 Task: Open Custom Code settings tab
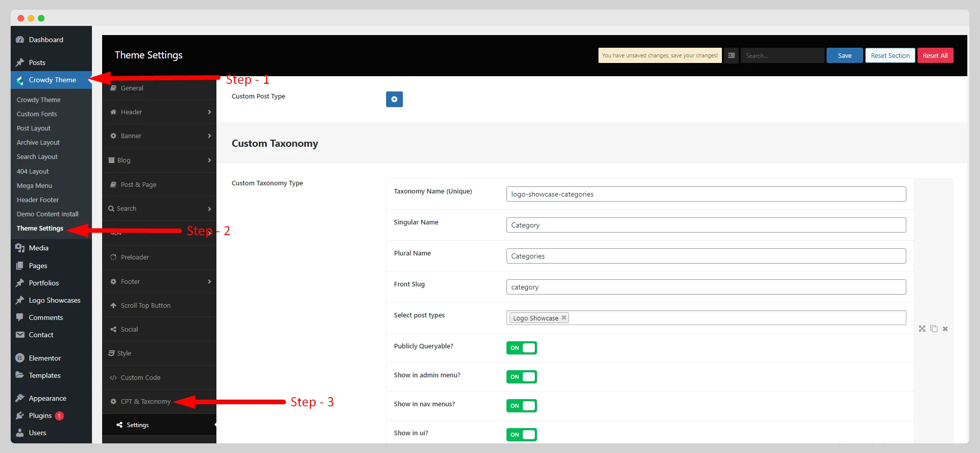159,378
